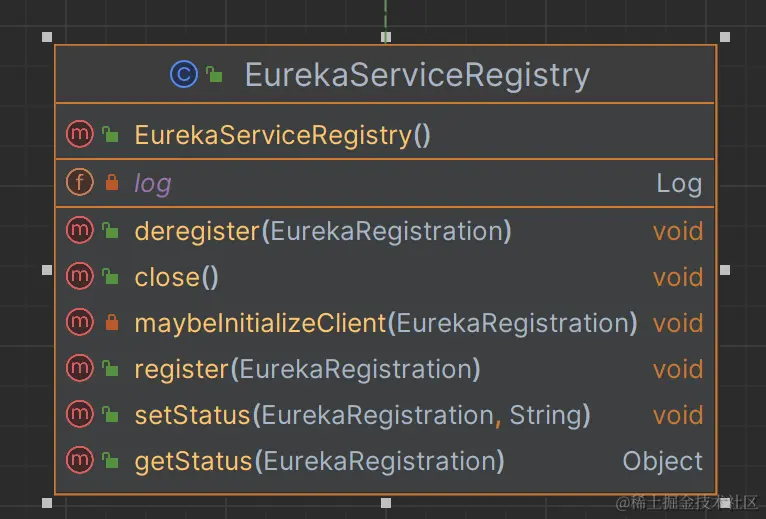The height and width of the screenshot is (519, 766).
Task: Select the getStatus(EurekaRegistration) method
Action: click(319, 462)
